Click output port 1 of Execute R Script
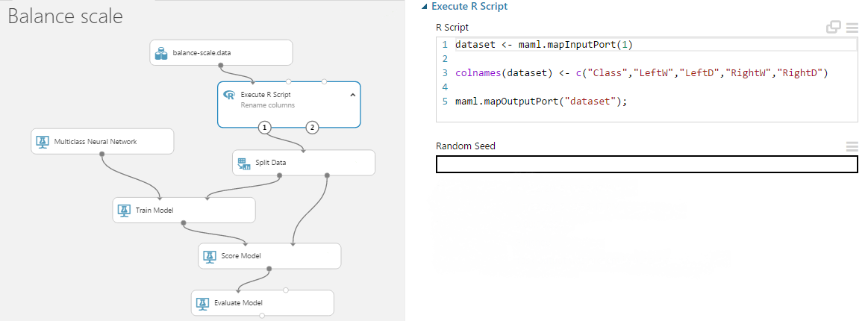The image size is (868, 321). point(265,128)
